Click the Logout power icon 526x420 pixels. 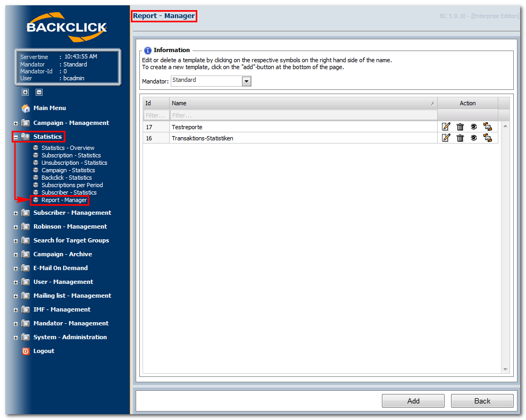tap(26, 351)
